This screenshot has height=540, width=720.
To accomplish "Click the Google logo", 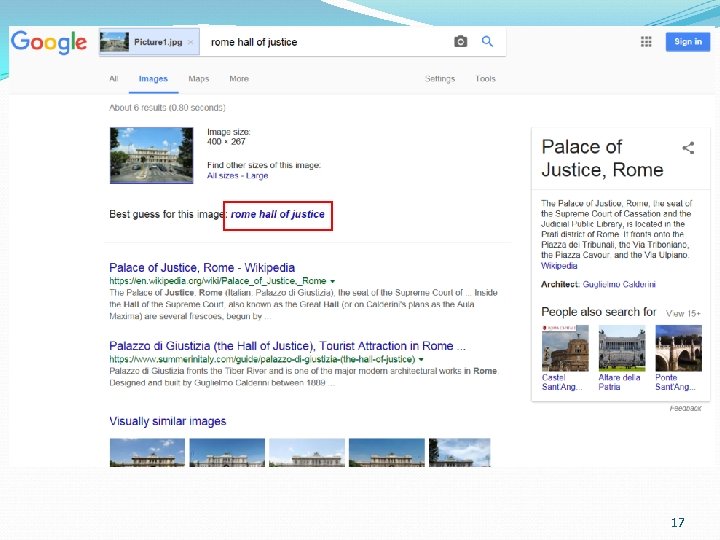I will [49, 42].
